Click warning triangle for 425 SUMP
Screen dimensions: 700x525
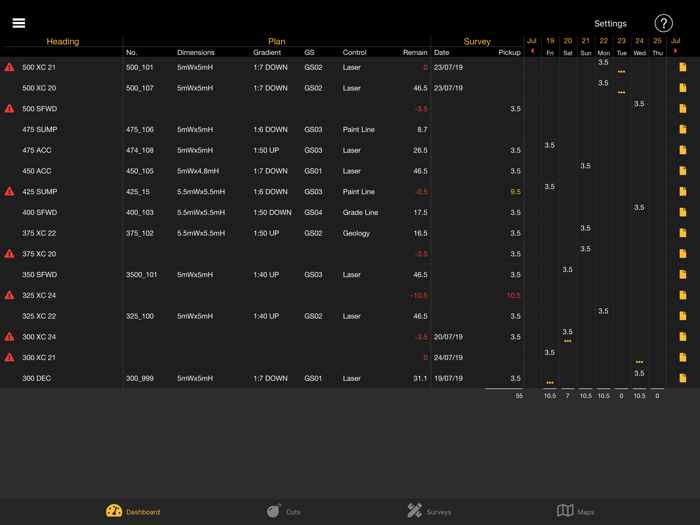pos(9,192)
